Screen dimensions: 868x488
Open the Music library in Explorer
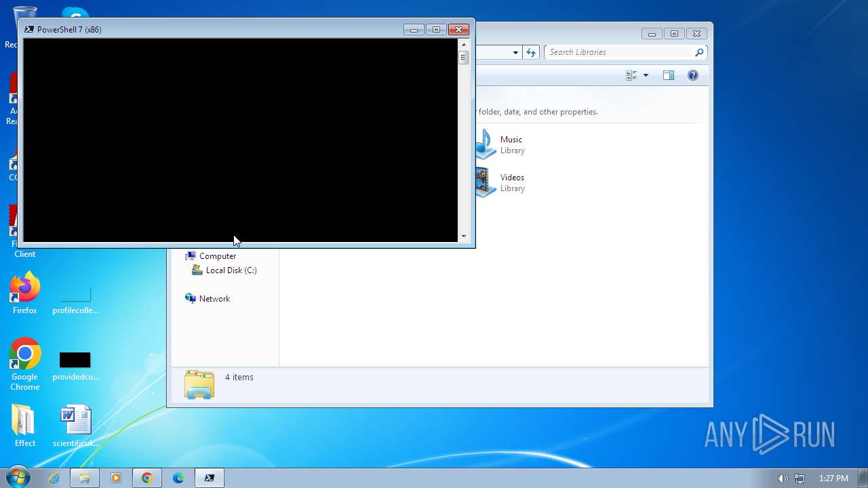pos(501,144)
